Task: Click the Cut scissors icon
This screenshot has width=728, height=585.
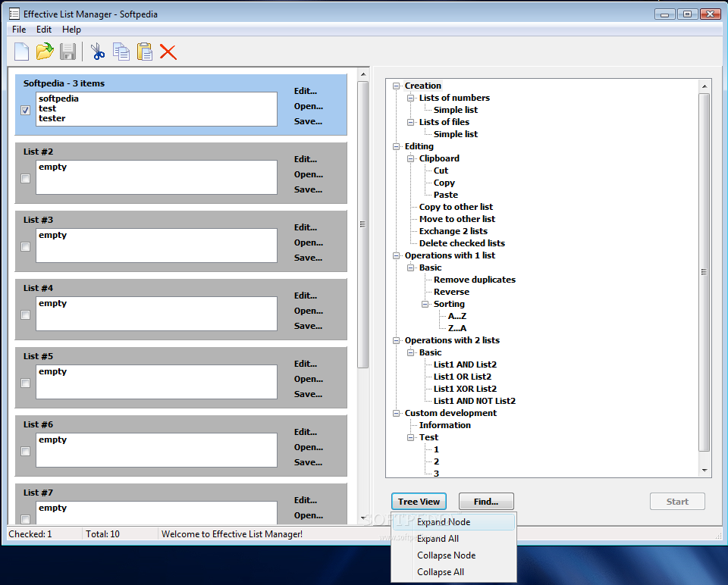Action: (x=98, y=52)
